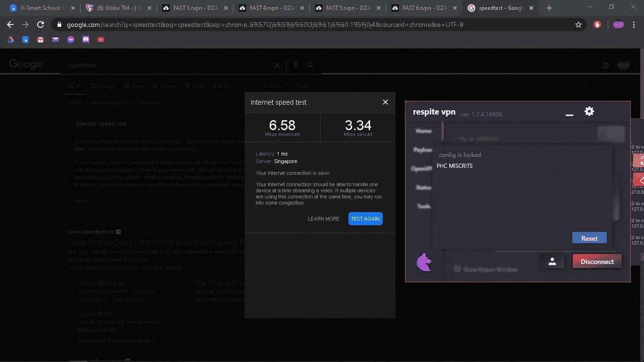644x362 pixels.
Task: Restore down the Chrome window
Action: click(x=611, y=7)
